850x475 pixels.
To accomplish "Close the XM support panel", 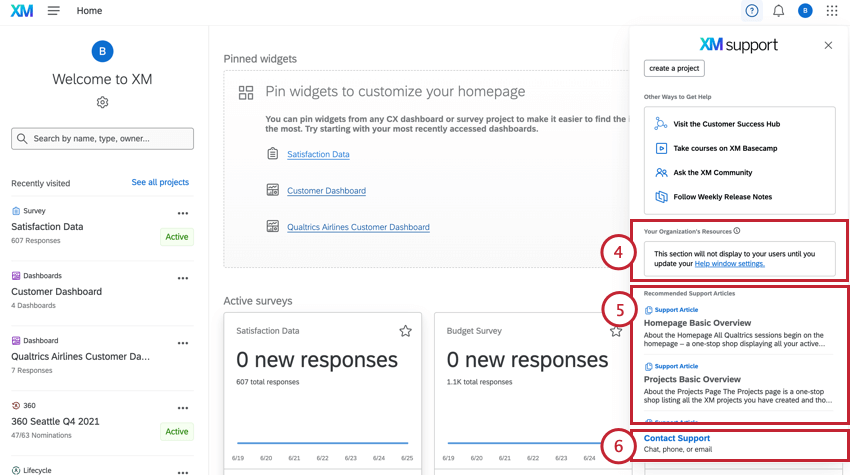I will click(x=828, y=46).
